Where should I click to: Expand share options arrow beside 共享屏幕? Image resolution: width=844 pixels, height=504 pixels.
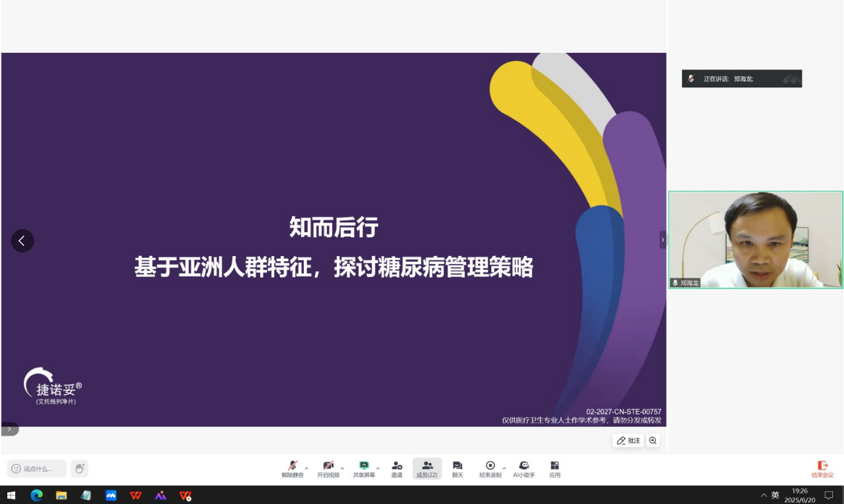point(378,468)
